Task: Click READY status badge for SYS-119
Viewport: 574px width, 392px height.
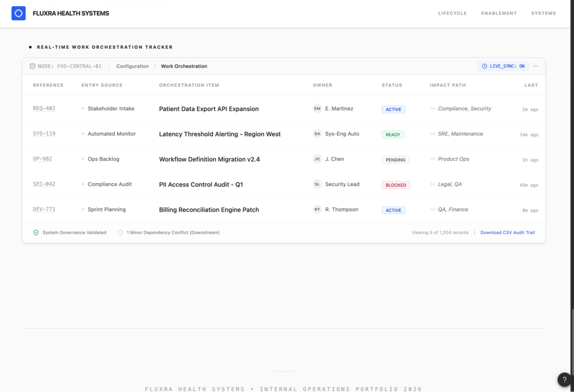Action: (393, 134)
